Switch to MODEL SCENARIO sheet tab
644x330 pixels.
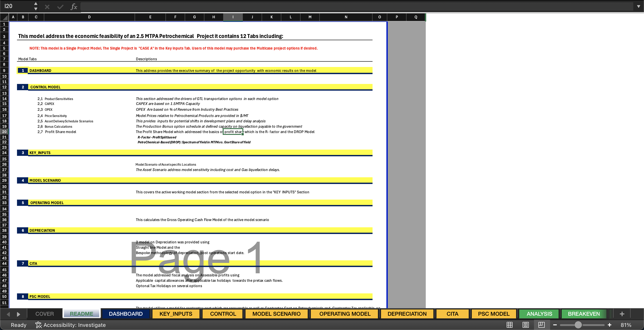click(276, 314)
